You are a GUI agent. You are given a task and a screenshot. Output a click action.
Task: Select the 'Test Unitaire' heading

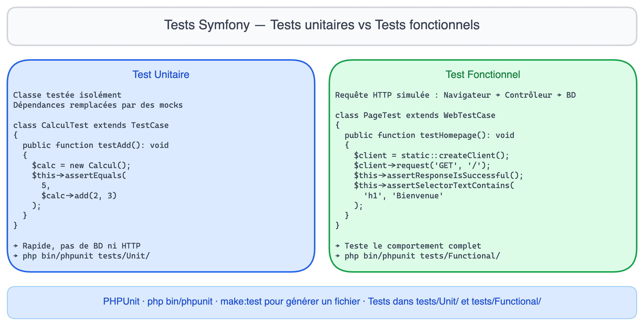click(161, 74)
